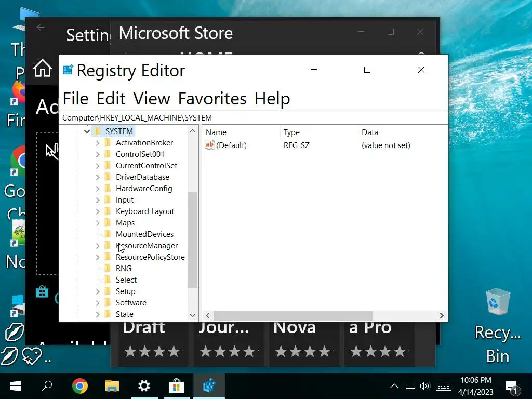Click the tree pane scroll up arrow

click(x=192, y=130)
